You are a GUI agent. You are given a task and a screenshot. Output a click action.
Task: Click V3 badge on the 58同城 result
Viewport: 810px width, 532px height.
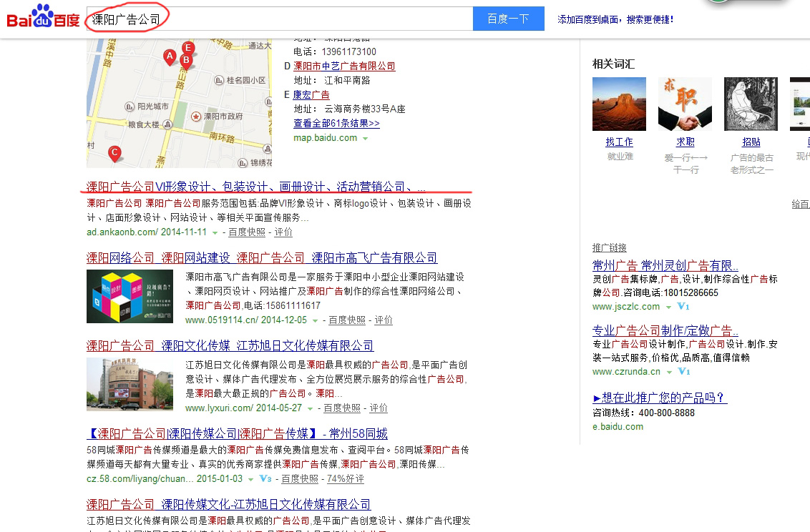click(265, 479)
